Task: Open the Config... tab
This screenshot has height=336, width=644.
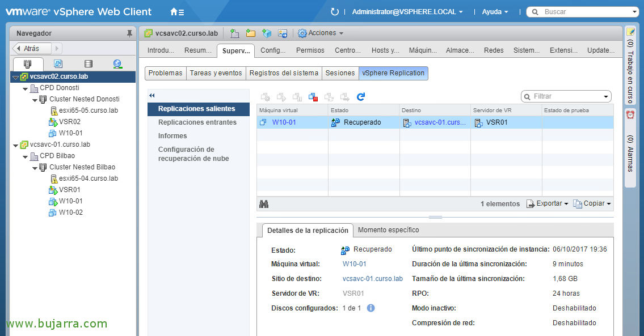Action: point(273,50)
